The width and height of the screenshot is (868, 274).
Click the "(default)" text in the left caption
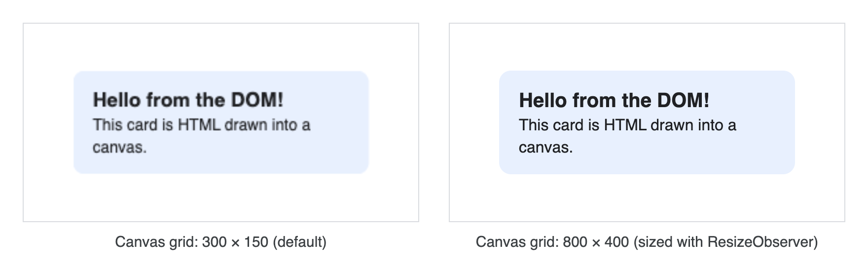[299, 242]
